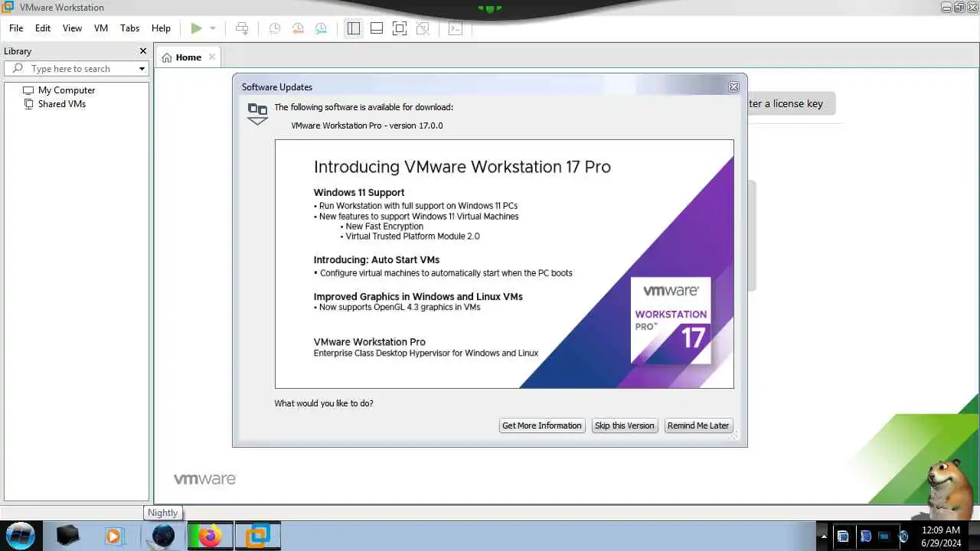Click the Unity mode toolbar icon

pos(423,28)
